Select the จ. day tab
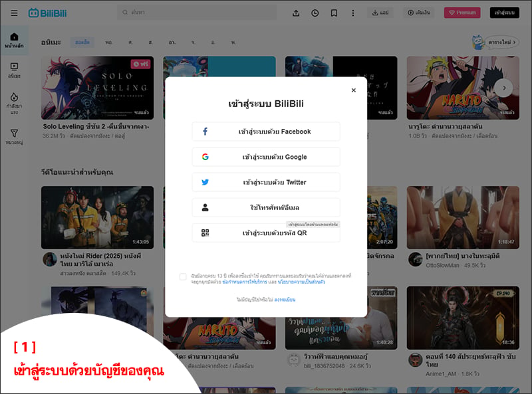Image resolution: width=532 pixels, height=394 pixels. (193, 43)
